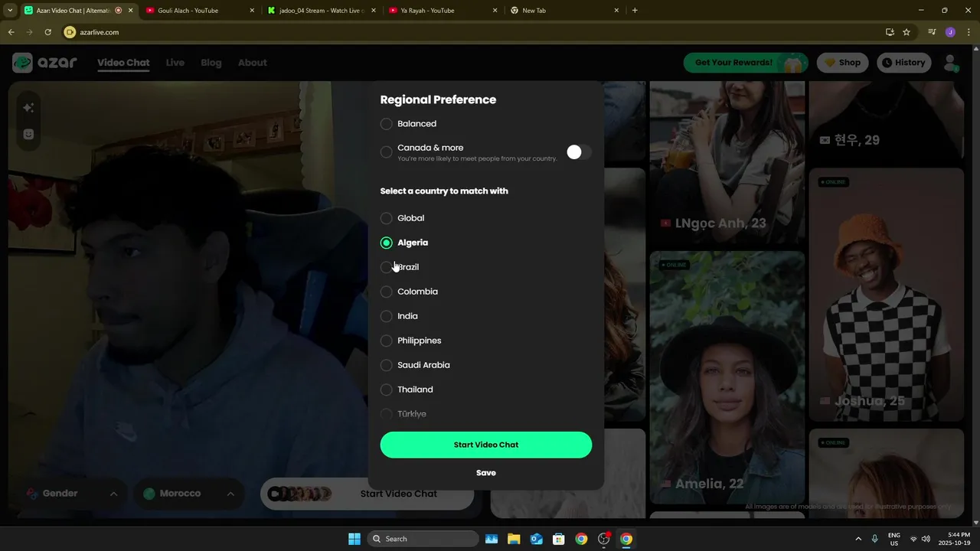
Task: Go back with the browser back arrow
Action: 11,32
